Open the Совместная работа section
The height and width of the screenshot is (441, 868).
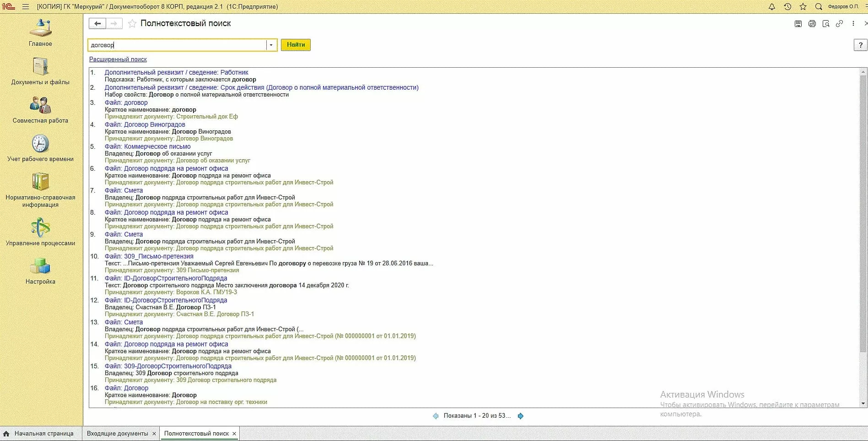click(41, 110)
